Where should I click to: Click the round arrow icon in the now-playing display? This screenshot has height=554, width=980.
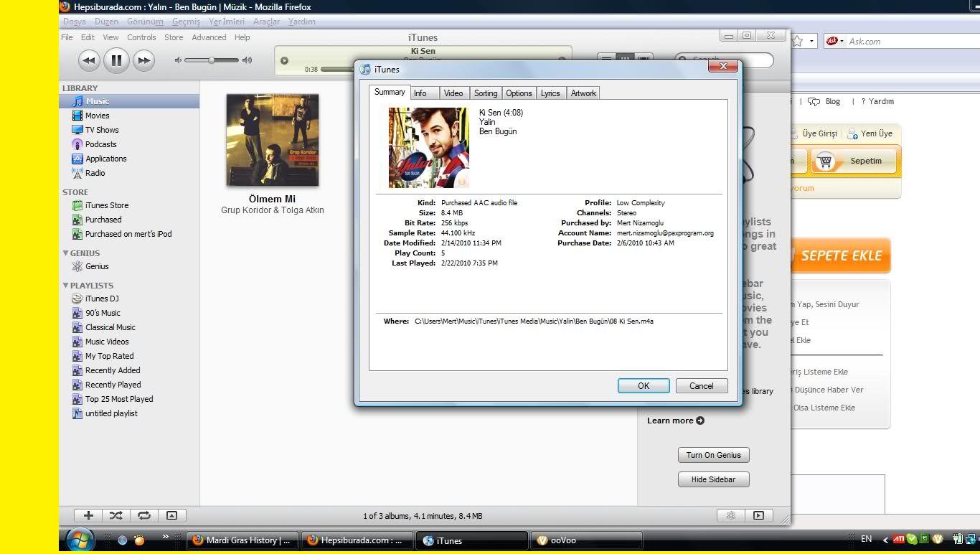tap(284, 60)
